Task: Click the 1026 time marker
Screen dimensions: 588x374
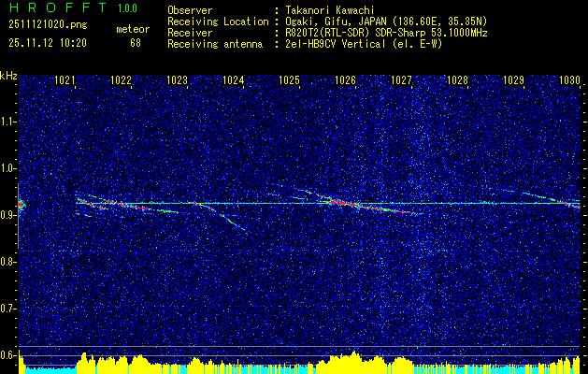Action: point(345,79)
